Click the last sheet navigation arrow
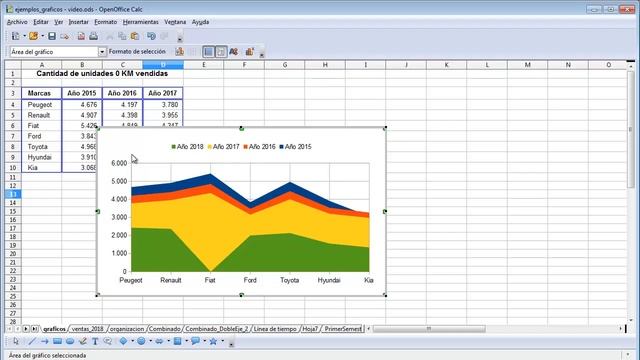This screenshot has height=360, width=640. coord(35,329)
